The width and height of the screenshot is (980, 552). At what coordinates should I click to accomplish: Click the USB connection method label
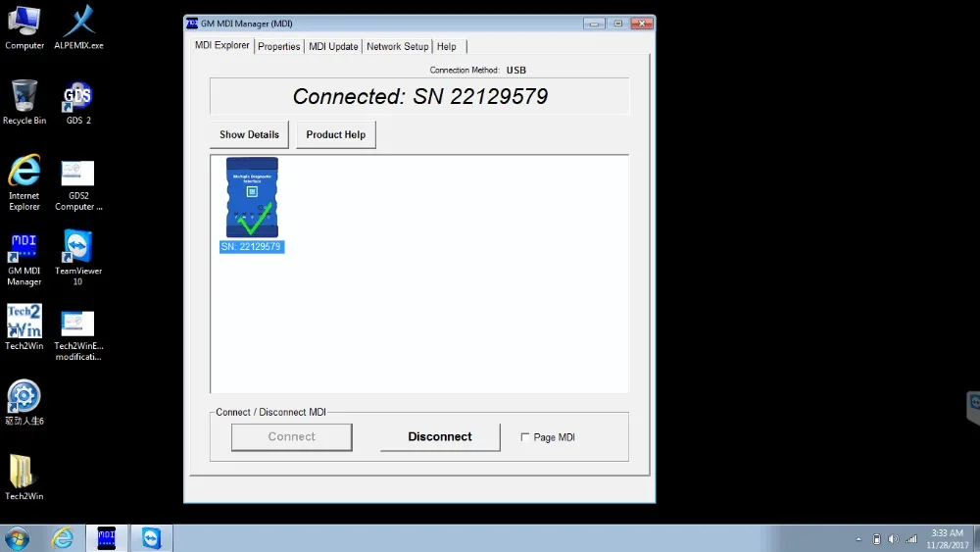[x=516, y=70]
